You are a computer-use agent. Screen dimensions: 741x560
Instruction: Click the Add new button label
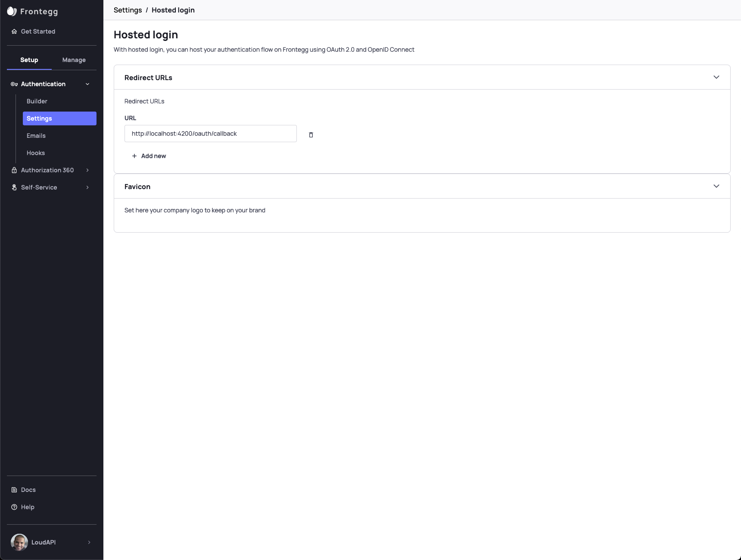point(153,156)
